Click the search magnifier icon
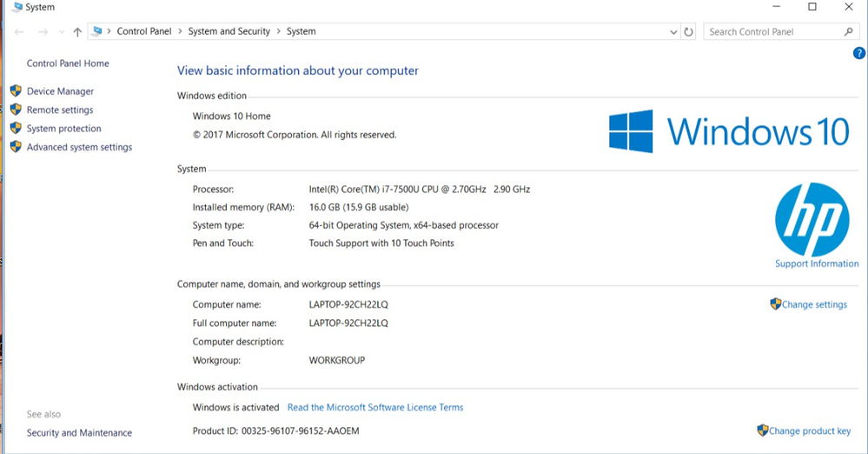This screenshot has width=868, height=454. (x=849, y=32)
